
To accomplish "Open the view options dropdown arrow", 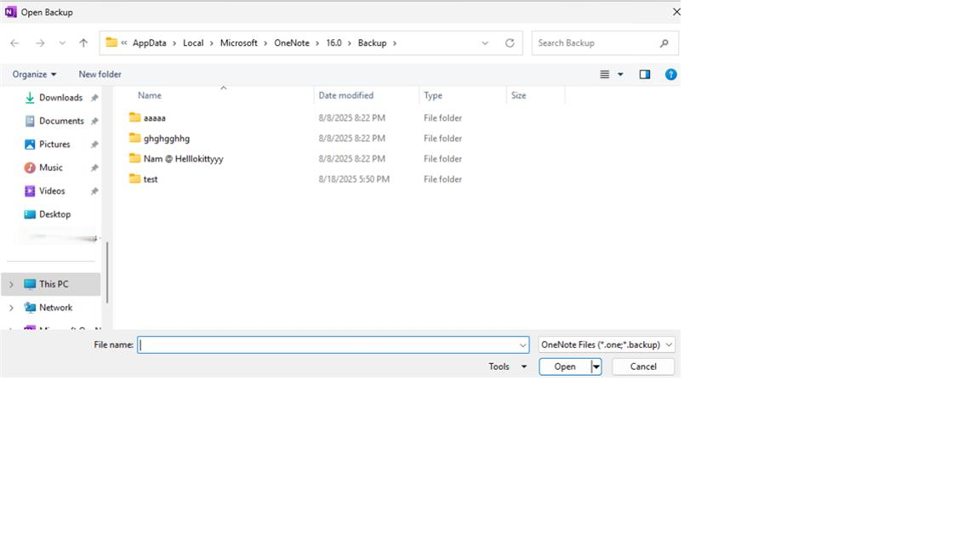I will (x=621, y=74).
